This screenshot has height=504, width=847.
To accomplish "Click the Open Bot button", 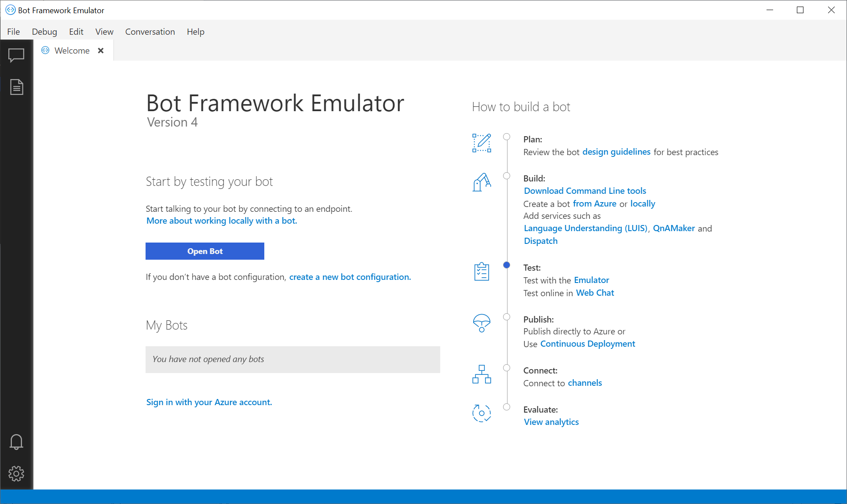I will tap(204, 251).
